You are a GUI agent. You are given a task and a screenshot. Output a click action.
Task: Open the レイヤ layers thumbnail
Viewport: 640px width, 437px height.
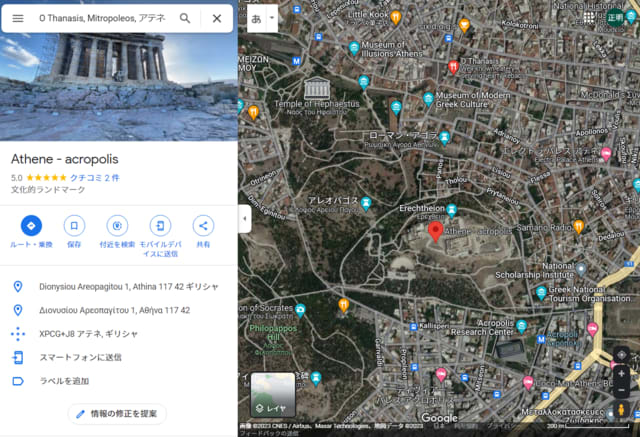coord(273,394)
